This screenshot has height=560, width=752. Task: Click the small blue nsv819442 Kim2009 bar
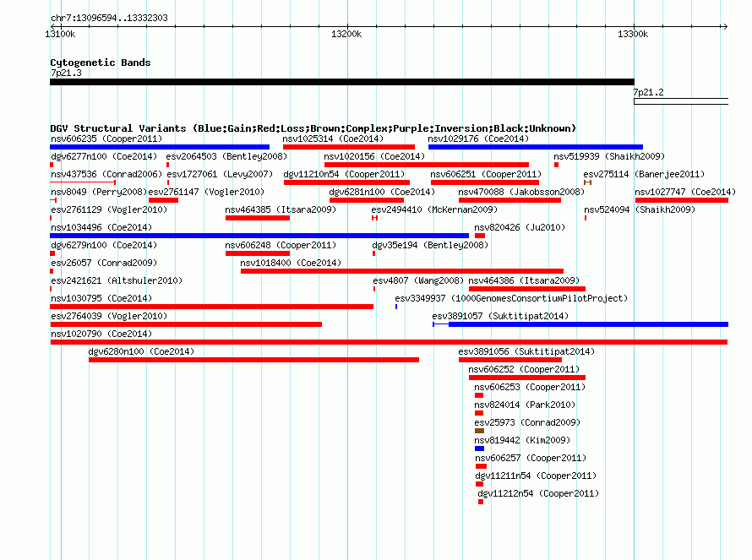point(479,449)
